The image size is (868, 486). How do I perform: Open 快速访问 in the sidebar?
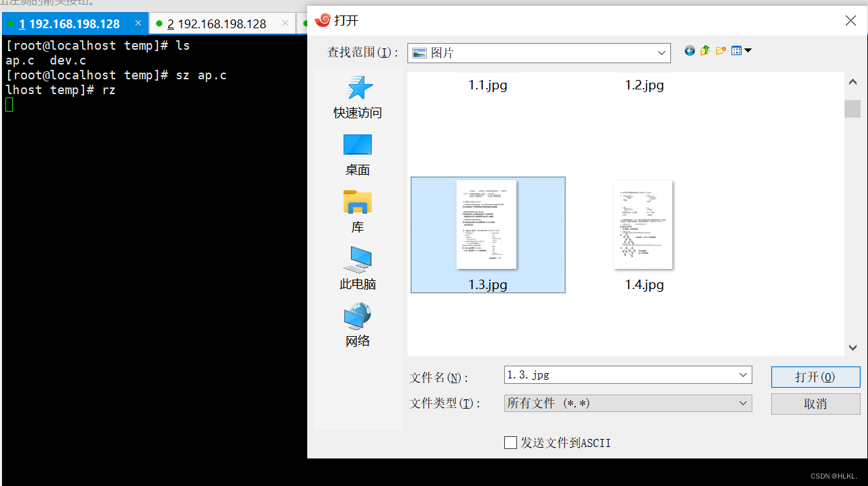pyautogui.click(x=357, y=96)
